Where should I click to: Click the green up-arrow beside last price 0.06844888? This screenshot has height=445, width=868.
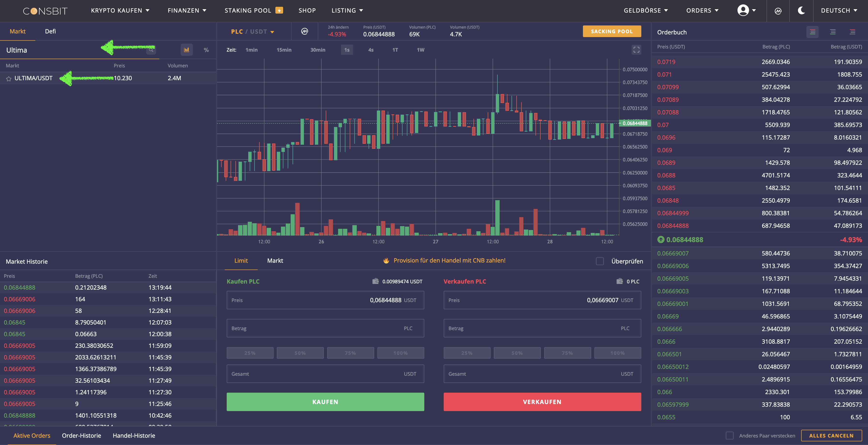coord(661,240)
